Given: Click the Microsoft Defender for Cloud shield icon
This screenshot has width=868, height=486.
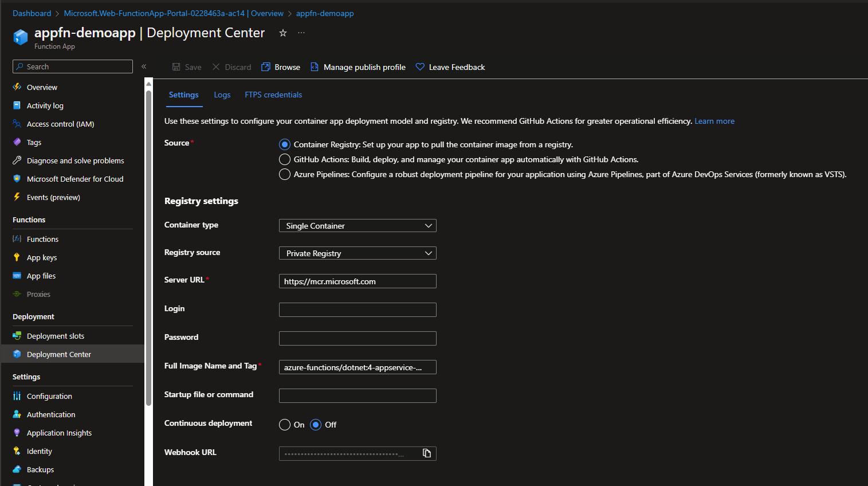Looking at the screenshot, I should click(x=17, y=179).
